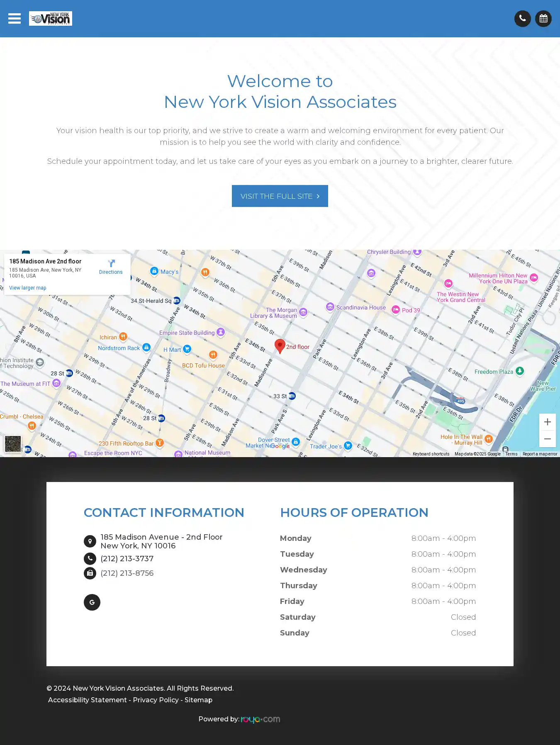560x745 pixels.
Task: Click the 185 Madison Avenue address link
Action: coord(161,541)
